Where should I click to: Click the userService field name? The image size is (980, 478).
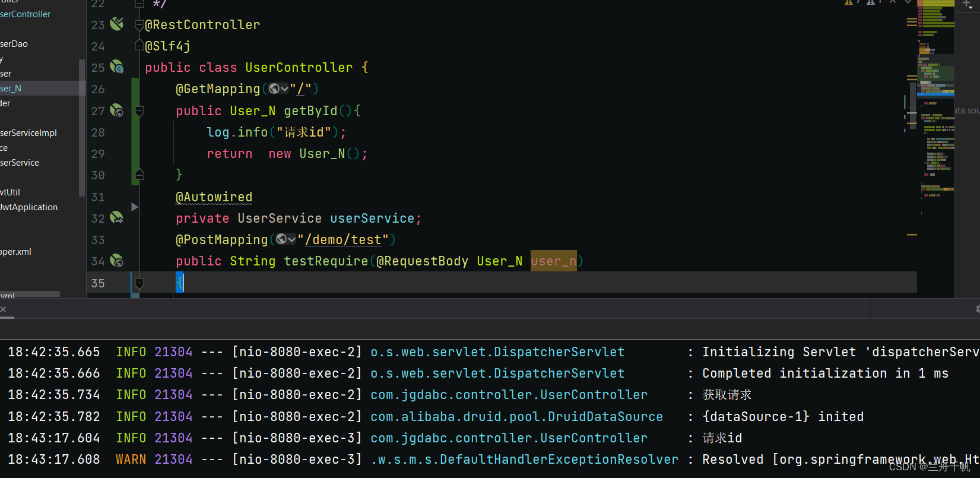372,219
